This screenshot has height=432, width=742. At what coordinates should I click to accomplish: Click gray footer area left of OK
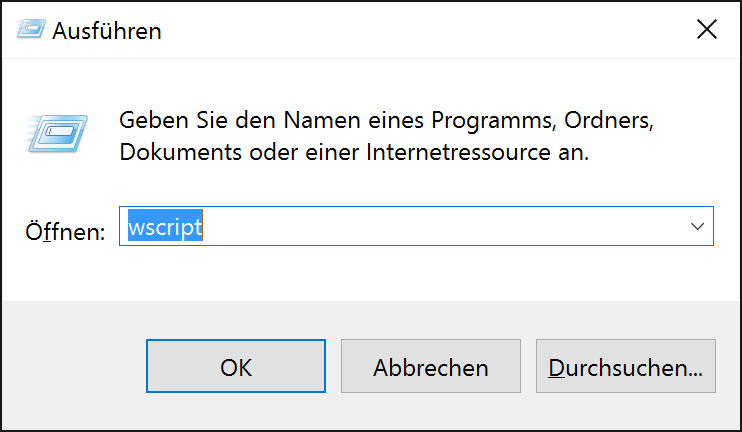(x=70, y=367)
